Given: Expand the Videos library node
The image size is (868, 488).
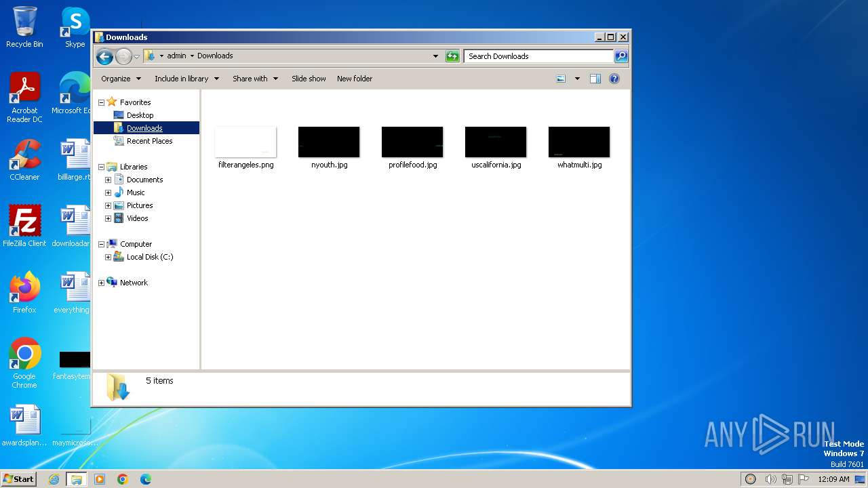Looking at the screenshot, I should click(x=108, y=218).
